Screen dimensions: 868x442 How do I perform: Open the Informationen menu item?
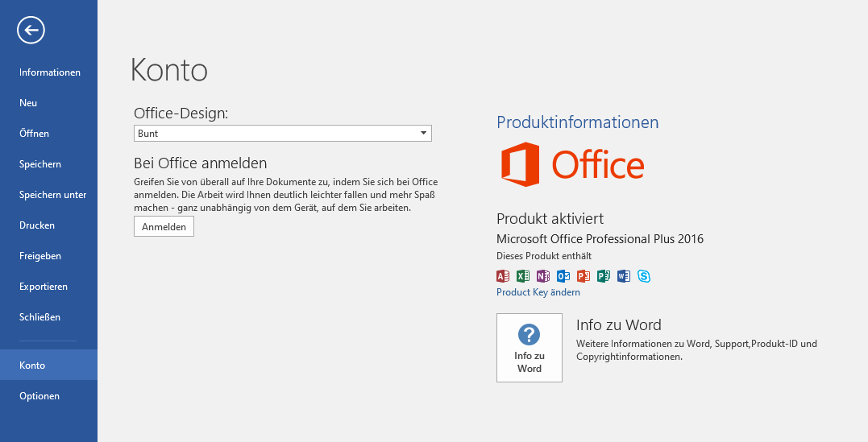point(50,72)
